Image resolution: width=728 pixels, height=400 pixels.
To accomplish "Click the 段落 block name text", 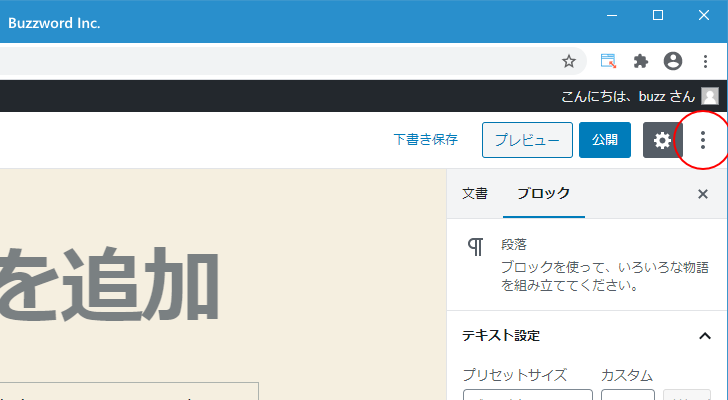I will pyautogui.click(x=514, y=245).
